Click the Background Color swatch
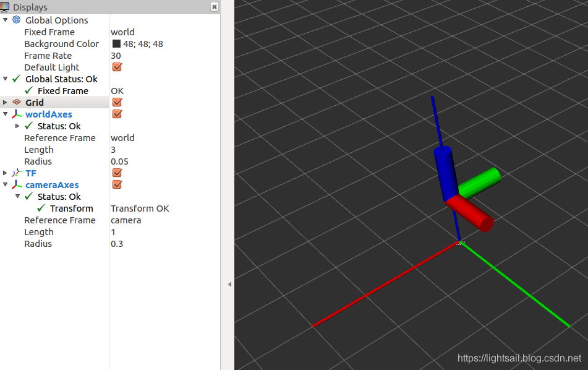 [x=117, y=43]
